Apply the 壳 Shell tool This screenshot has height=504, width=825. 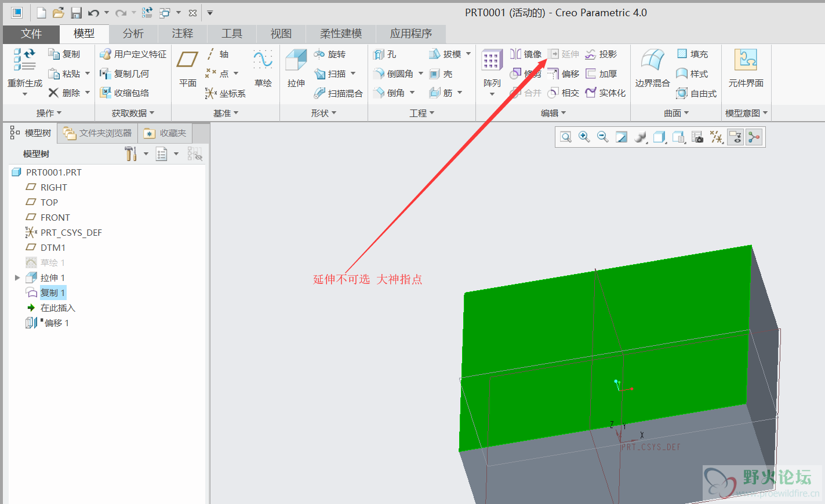click(441, 74)
